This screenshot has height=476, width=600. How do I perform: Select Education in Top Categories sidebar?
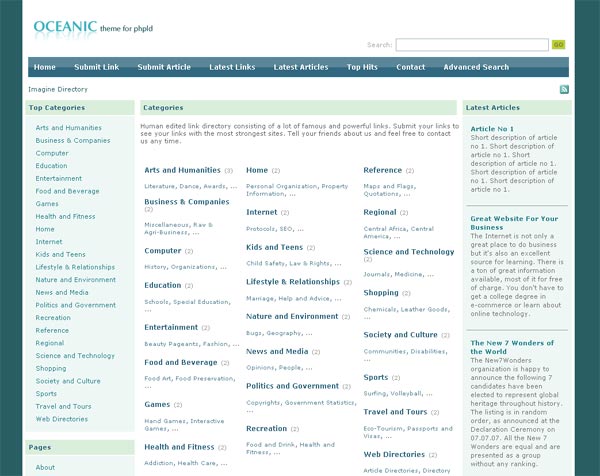(x=51, y=166)
